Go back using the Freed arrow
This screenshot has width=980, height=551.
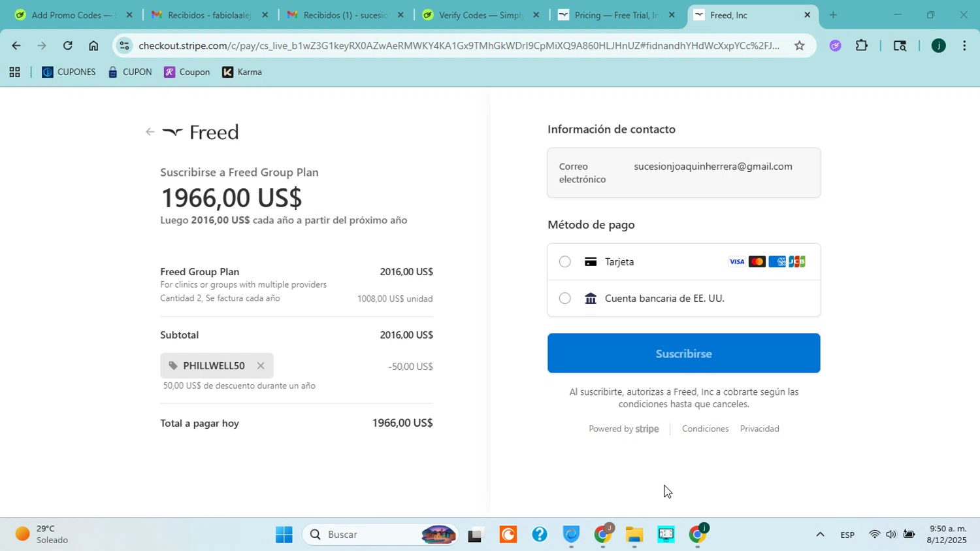click(150, 132)
